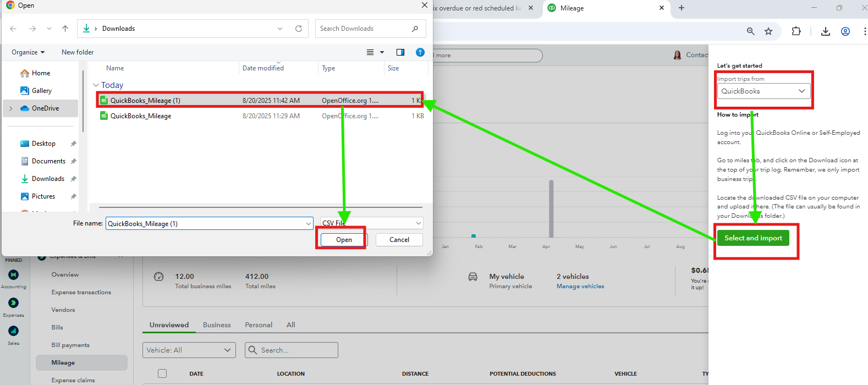Click the refresh Downloads folder icon
This screenshot has height=385, width=868.
tap(299, 29)
